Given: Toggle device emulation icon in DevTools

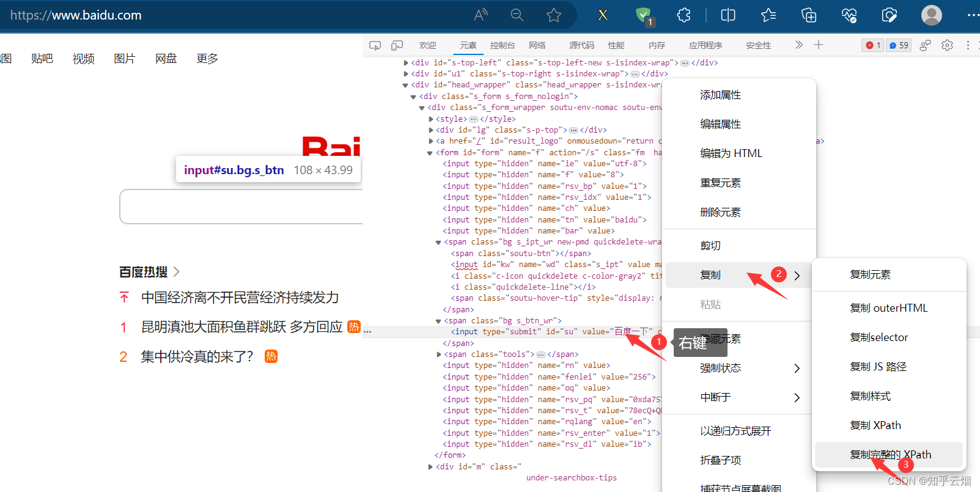Looking at the screenshot, I should pos(397,45).
